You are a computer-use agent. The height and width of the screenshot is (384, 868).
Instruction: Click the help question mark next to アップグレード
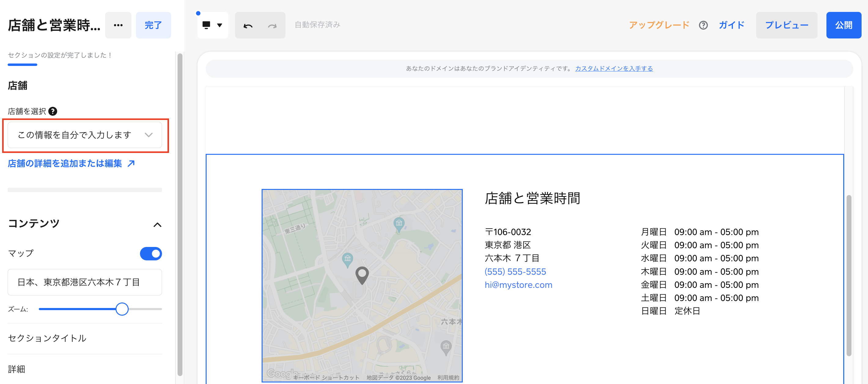point(703,25)
